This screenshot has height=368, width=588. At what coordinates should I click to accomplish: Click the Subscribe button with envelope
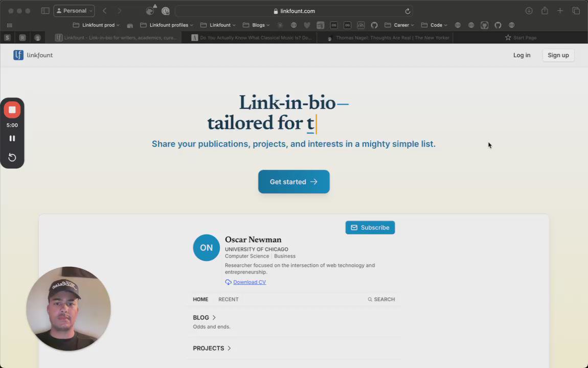370,227
